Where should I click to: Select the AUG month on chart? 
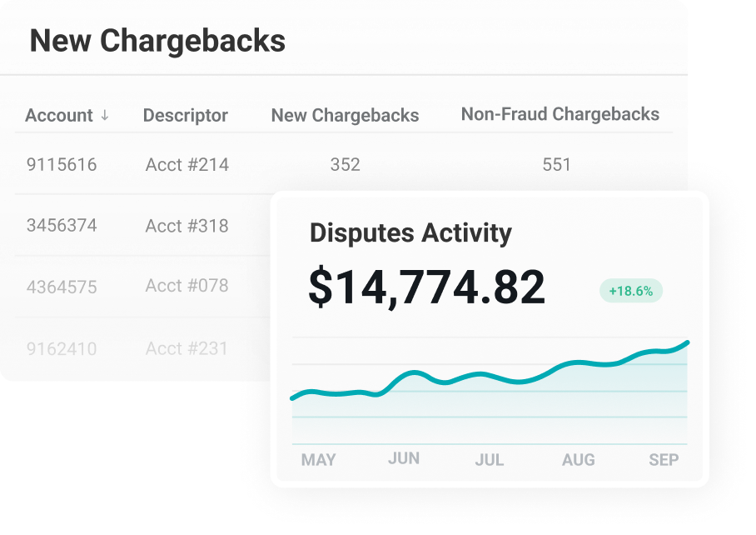pos(578,460)
